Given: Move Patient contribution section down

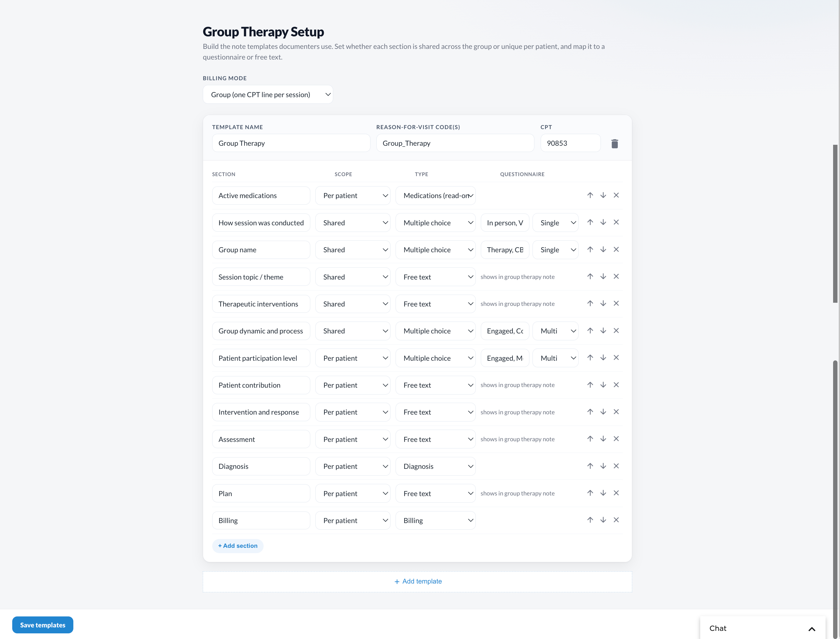Looking at the screenshot, I should click(x=603, y=385).
